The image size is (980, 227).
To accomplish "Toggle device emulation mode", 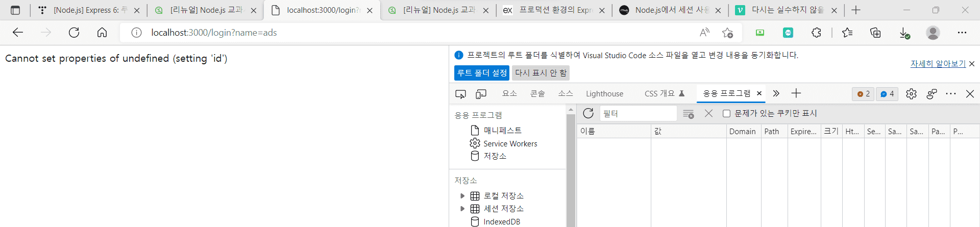I will point(481,94).
